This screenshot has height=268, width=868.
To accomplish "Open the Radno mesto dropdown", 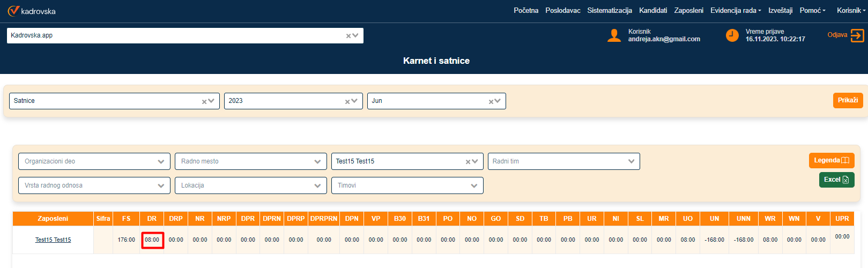I will point(317,162).
